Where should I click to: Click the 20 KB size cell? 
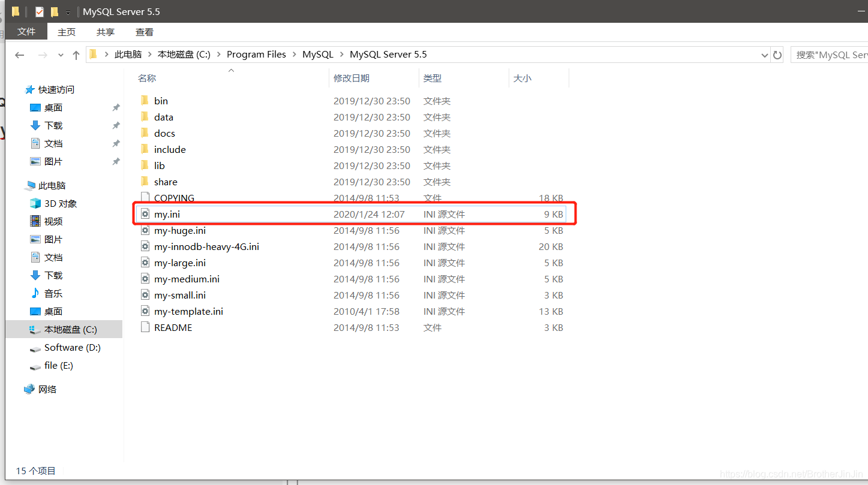551,246
